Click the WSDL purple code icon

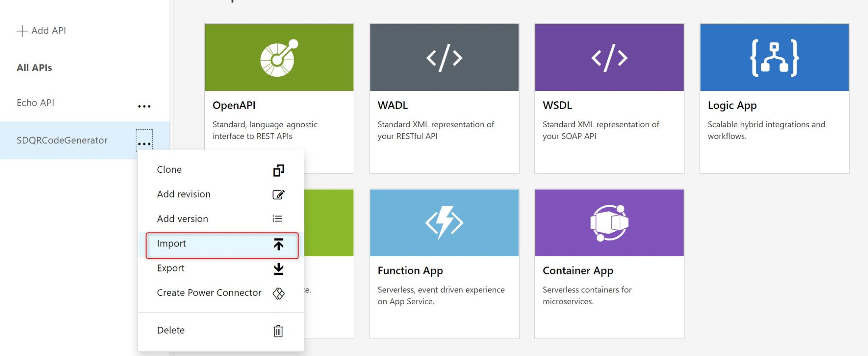point(609,58)
